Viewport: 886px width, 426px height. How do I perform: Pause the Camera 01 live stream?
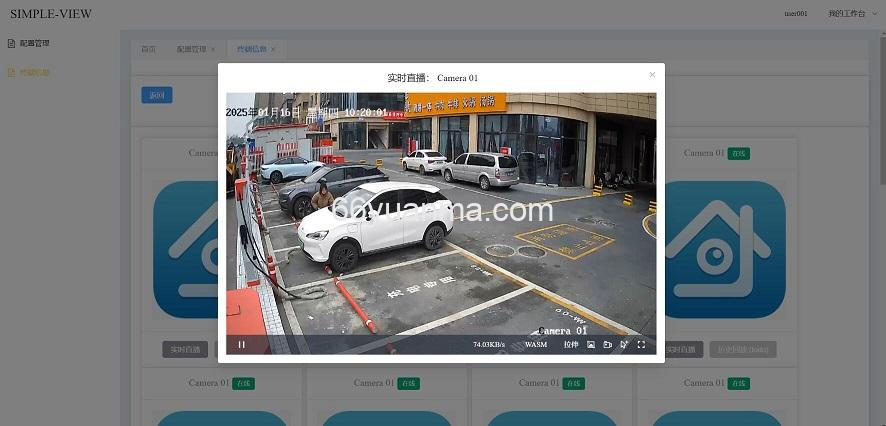pos(241,345)
